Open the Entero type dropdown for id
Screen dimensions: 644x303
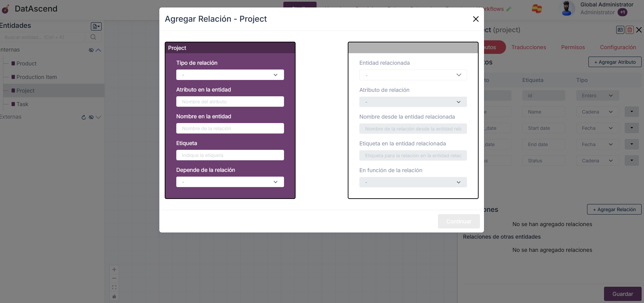coord(598,96)
